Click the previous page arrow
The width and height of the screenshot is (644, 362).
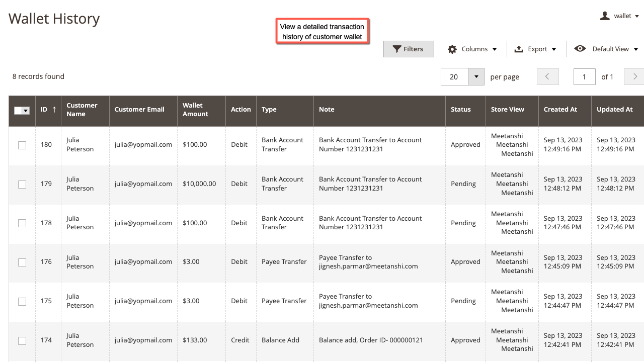[547, 76]
